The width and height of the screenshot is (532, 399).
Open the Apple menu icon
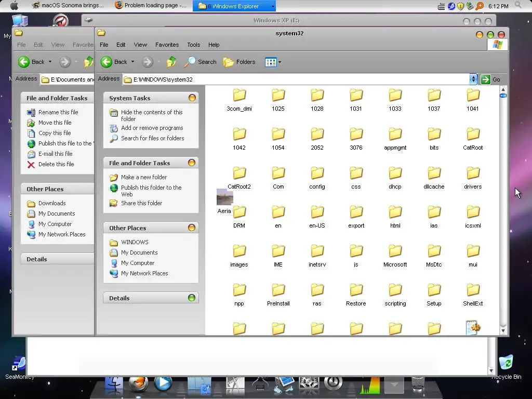14,5
